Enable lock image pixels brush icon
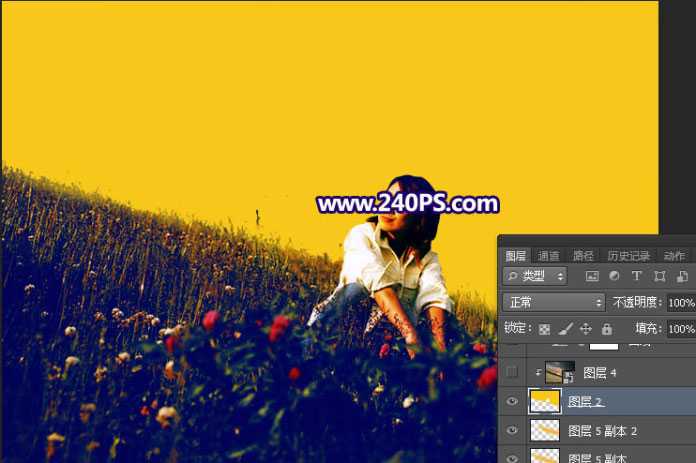 [x=565, y=328]
